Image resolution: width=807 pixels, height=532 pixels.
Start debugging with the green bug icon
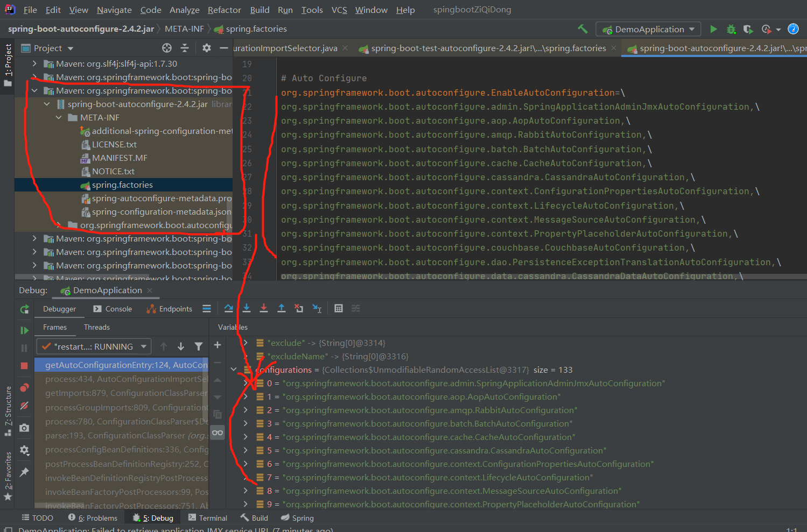[x=731, y=29]
